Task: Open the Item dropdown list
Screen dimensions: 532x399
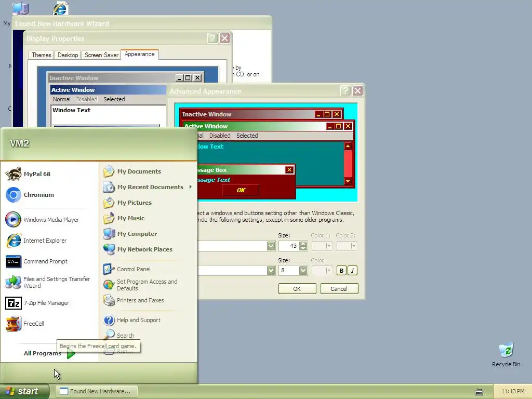Action: 270,246
